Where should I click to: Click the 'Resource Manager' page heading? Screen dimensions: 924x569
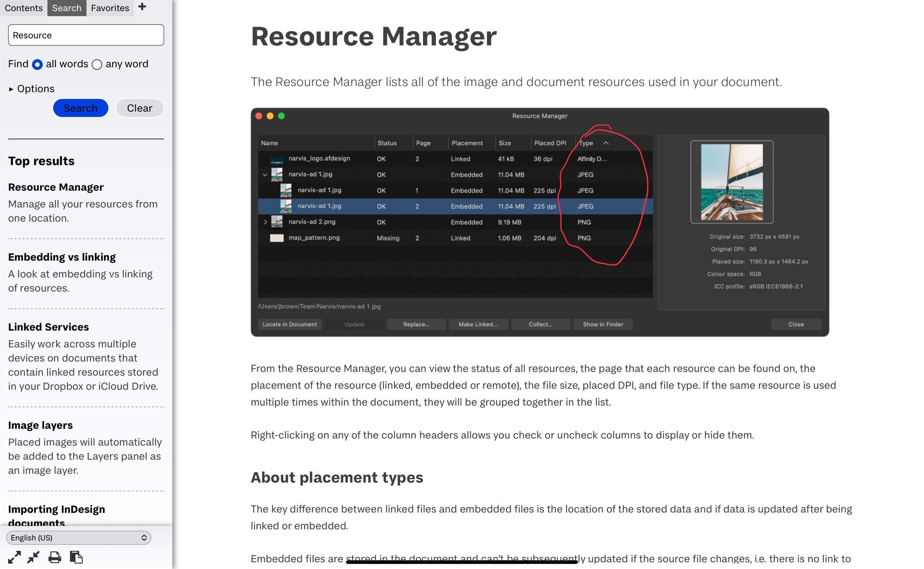pyautogui.click(x=374, y=37)
